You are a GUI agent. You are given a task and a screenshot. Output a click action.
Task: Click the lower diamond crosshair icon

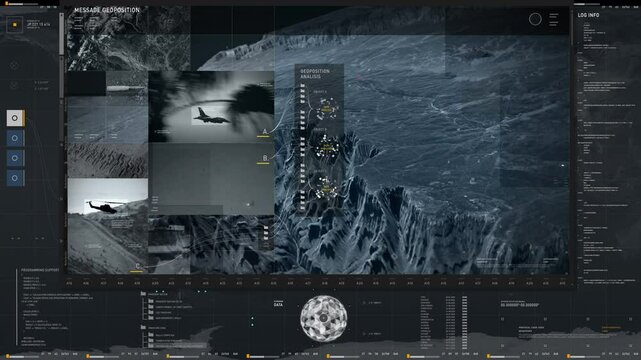tap(14, 85)
